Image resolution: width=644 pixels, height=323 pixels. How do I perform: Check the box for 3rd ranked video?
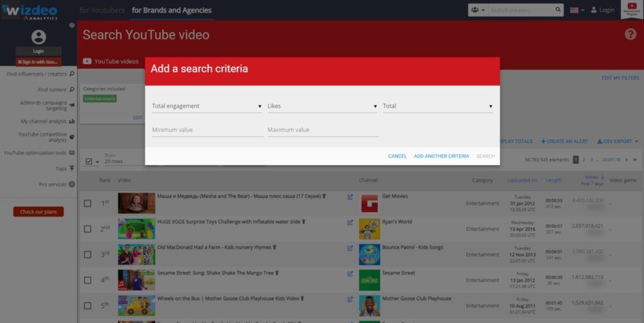pyautogui.click(x=88, y=255)
